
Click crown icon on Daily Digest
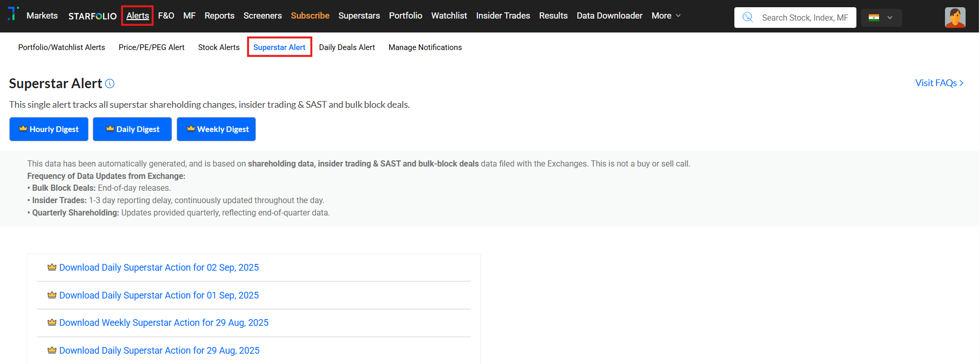110,129
